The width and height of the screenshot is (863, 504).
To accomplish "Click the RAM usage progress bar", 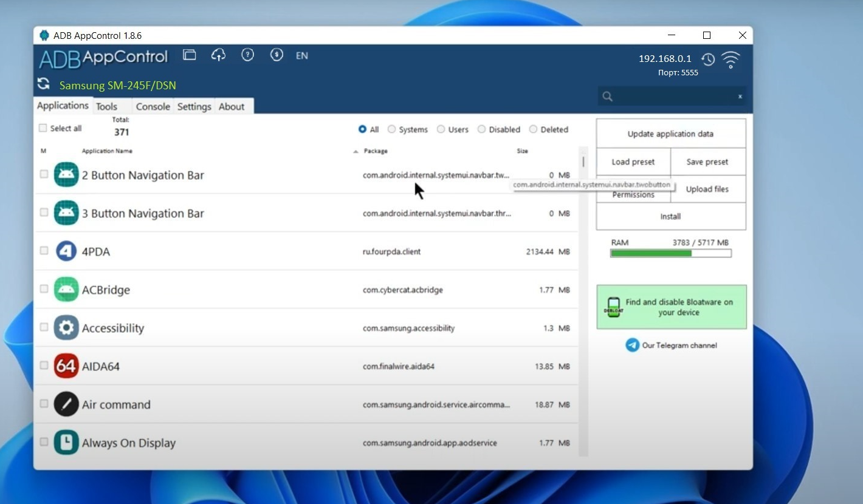I will pyautogui.click(x=670, y=253).
